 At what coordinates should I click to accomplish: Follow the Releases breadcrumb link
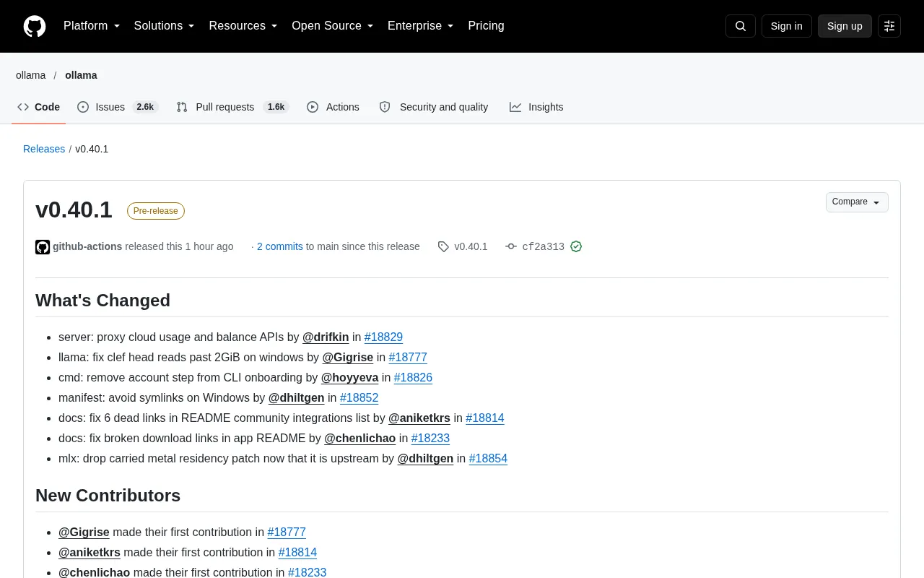(x=44, y=149)
